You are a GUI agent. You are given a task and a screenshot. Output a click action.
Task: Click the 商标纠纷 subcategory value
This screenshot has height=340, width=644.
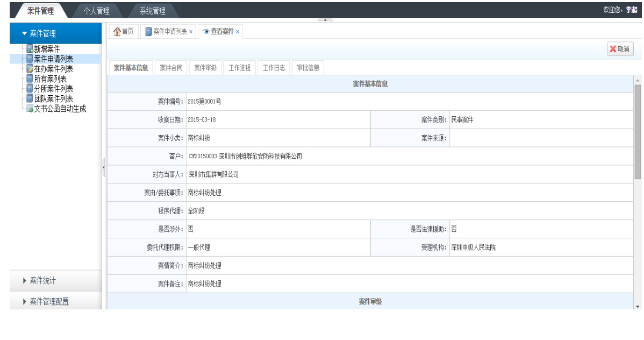pyautogui.click(x=199, y=138)
